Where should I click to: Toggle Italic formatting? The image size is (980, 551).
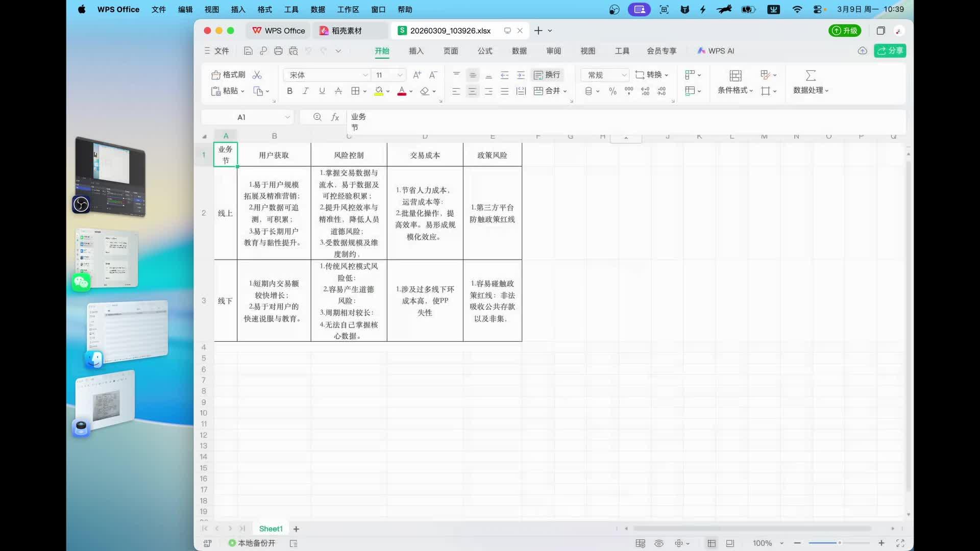pyautogui.click(x=306, y=91)
